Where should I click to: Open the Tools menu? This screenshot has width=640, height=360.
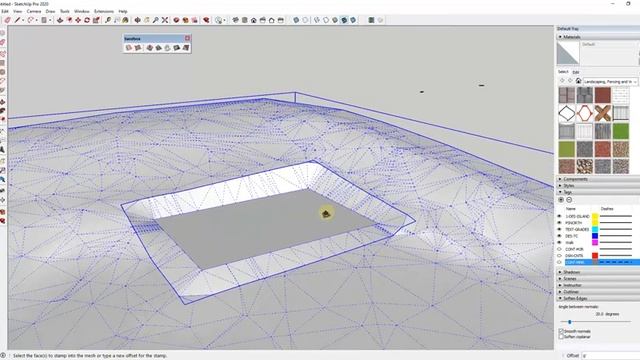pyautogui.click(x=65, y=11)
